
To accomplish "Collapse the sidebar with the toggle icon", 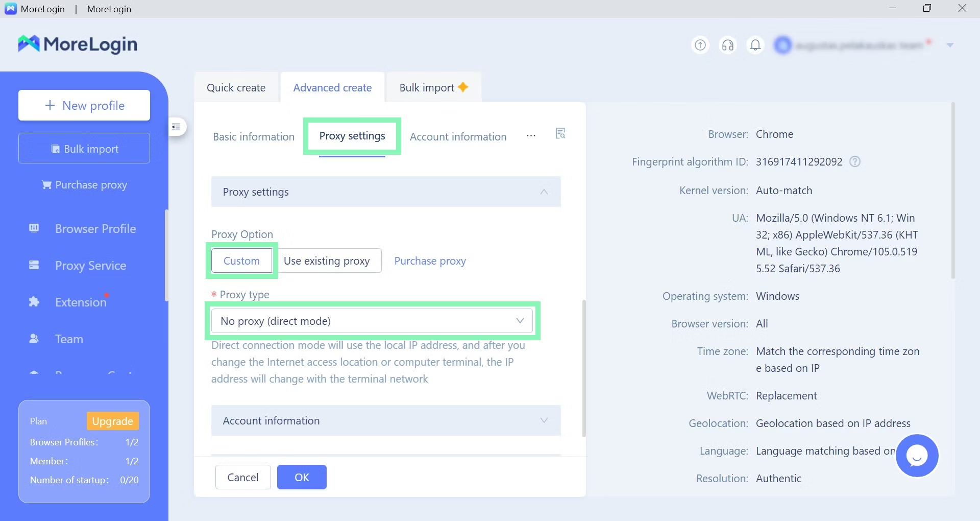I will (176, 127).
